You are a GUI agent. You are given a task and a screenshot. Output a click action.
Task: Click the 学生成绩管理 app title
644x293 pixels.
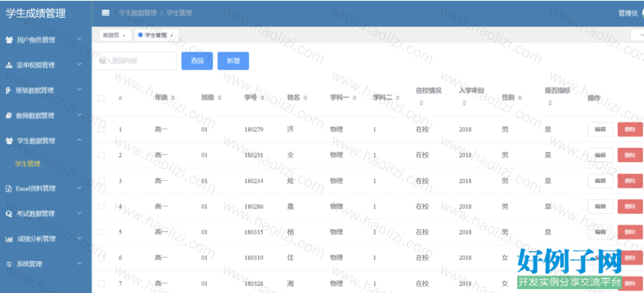click(x=36, y=13)
